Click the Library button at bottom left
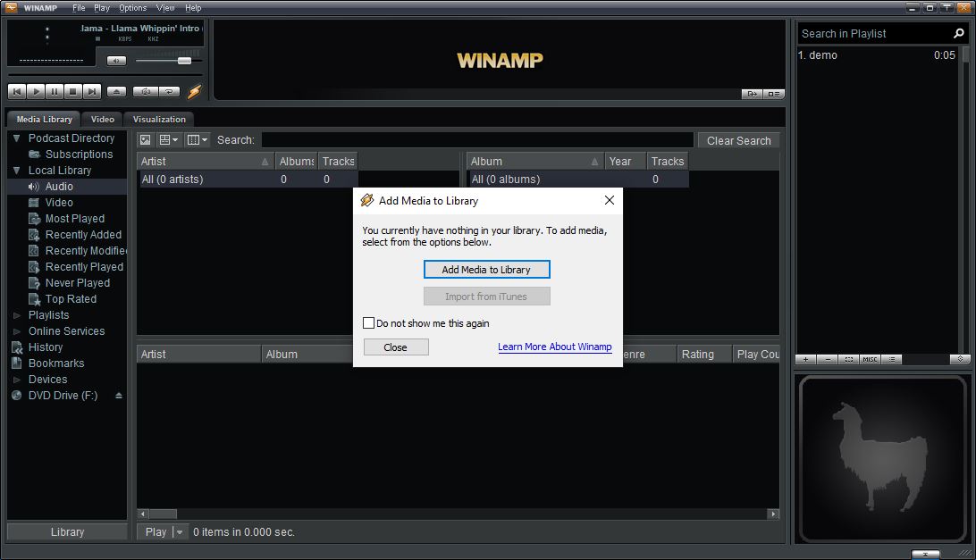The width and height of the screenshot is (976, 560). pos(67,532)
